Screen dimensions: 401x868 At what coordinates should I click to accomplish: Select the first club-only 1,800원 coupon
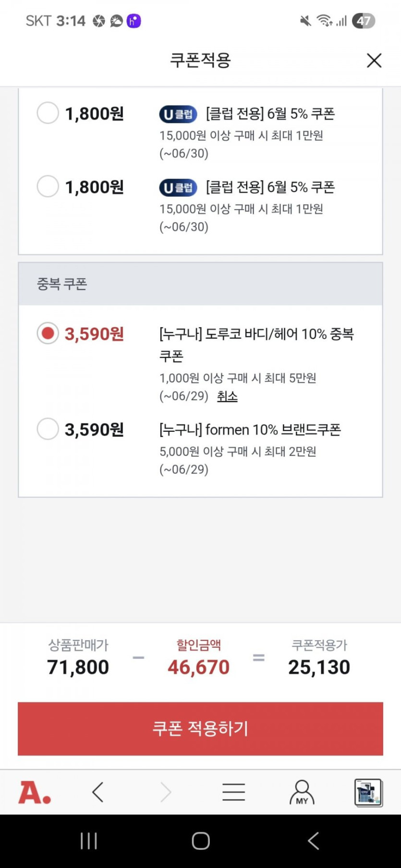[x=48, y=113]
